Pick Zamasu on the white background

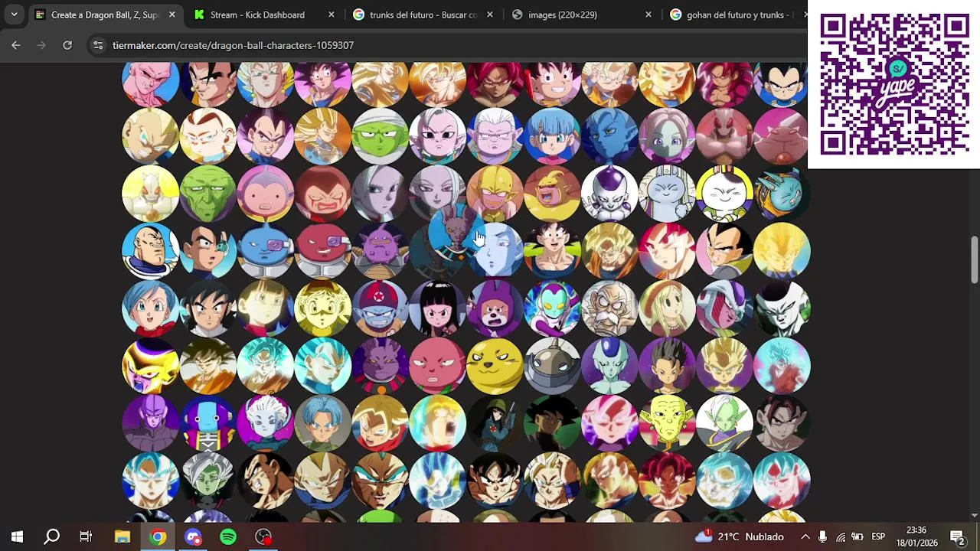click(x=725, y=423)
